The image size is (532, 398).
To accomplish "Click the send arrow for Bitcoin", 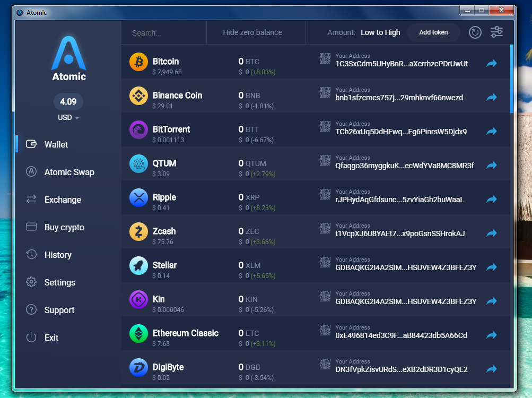I will point(492,63).
